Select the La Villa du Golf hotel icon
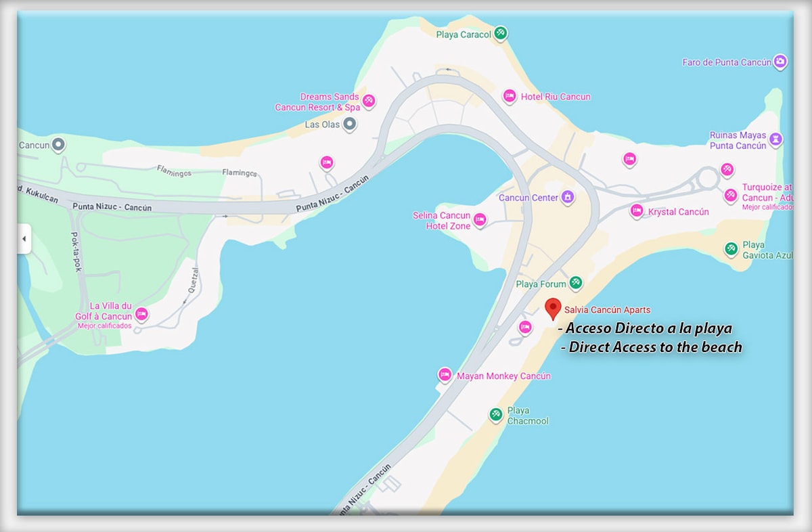Screen dimensions: 812x532 (141, 314)
